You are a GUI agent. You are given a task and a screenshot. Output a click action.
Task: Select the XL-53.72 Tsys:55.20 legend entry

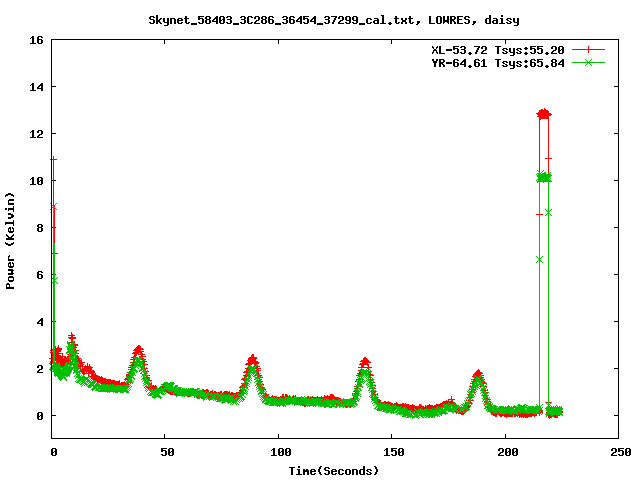pos(498,50)
